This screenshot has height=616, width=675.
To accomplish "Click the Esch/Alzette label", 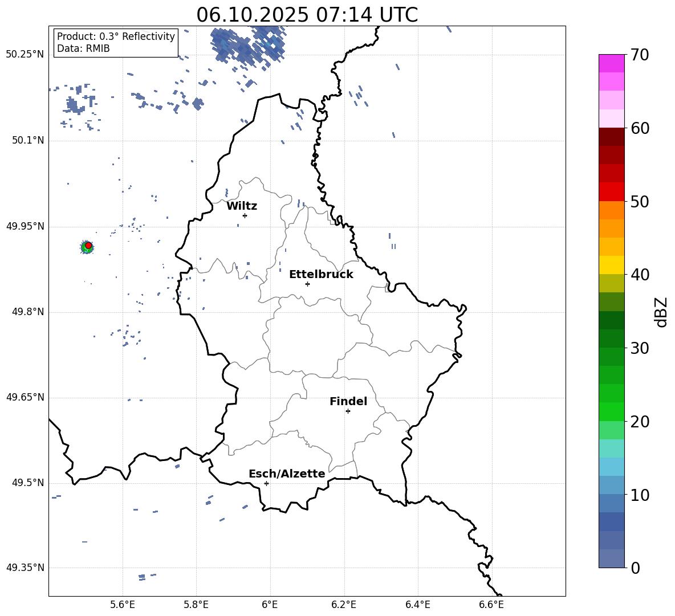I will [287, 474].
